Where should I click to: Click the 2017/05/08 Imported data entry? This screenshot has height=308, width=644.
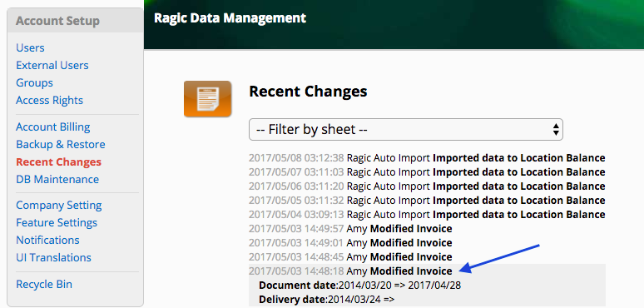point(427,158)
